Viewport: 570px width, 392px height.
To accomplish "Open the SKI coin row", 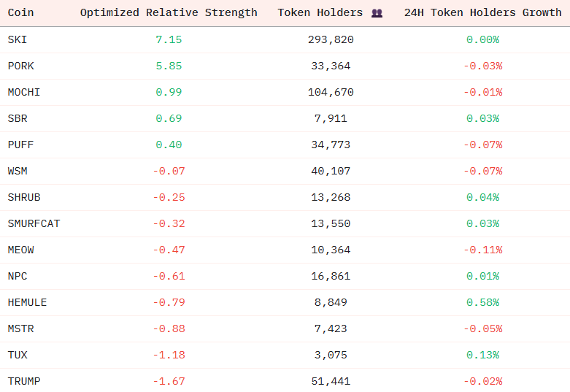I will pos(18,39).
